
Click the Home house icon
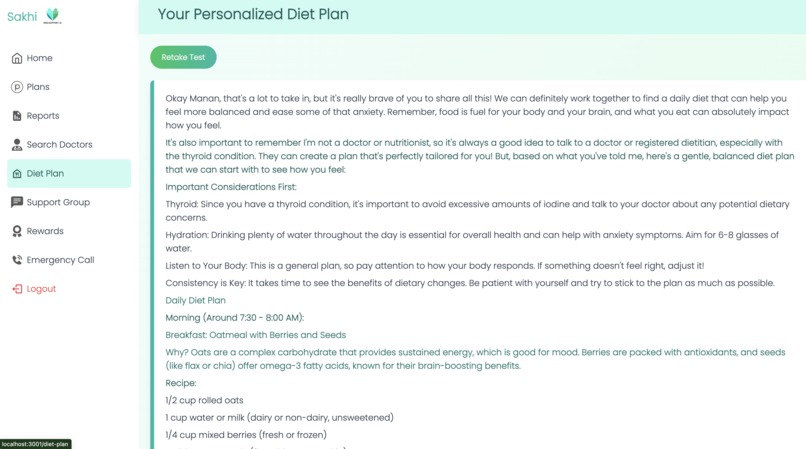click(17, 58)
